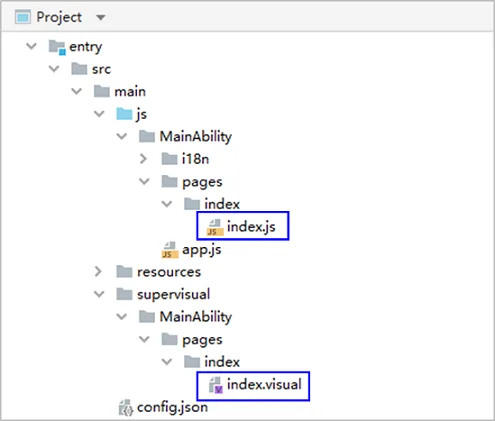Click the blue js source folder icon

click(124, 114)
